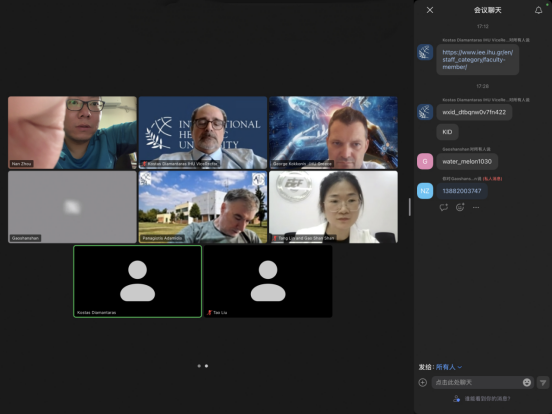552x414 pixels.
Task: Select the Kostas Diamantaras tile with camera off
Action: pyautogui.click(x=138, y=282)
